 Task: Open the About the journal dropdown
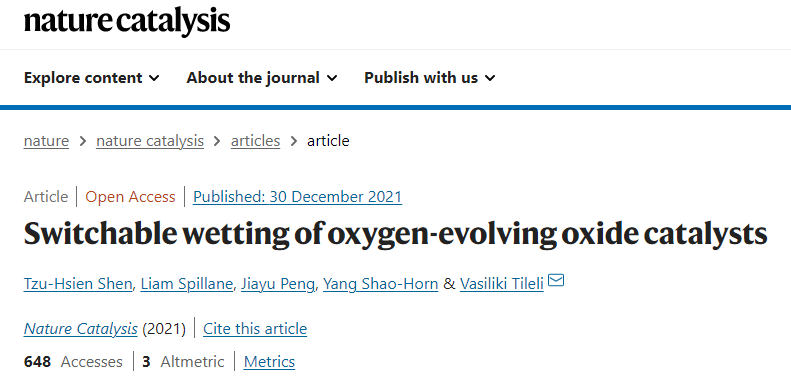click(262, 78)
